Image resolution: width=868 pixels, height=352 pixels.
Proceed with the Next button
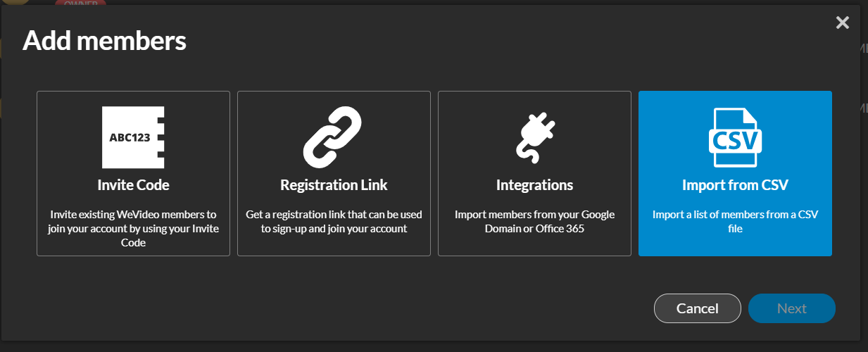click(x=792, y=308)
